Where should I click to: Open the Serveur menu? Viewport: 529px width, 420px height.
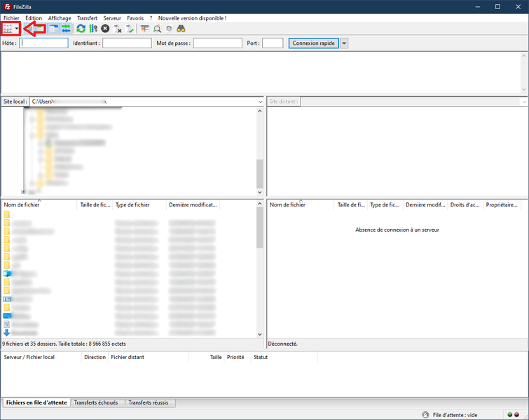[x=112, y=18]
